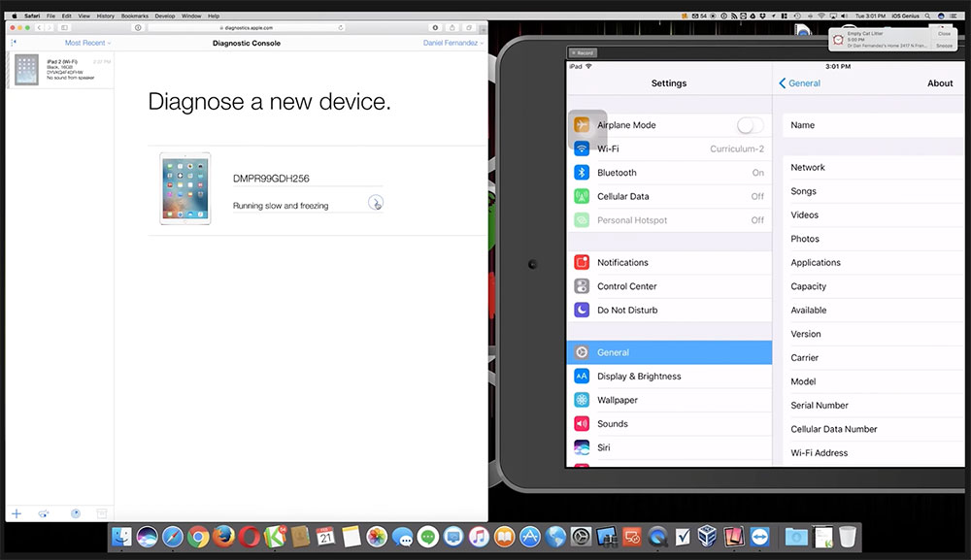The width and height of the screenshot is (971, 560).
Task: Tap the Model row in About
Action: (x=874, y=381)
